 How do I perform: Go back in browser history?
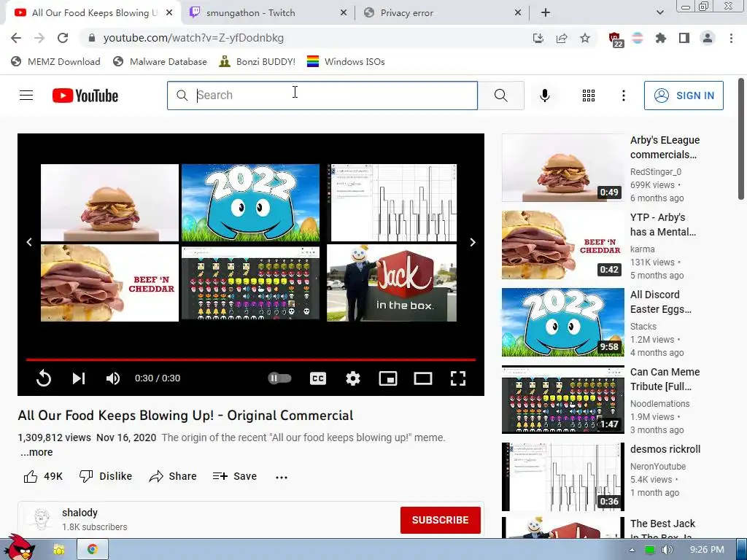pos(16,38)
